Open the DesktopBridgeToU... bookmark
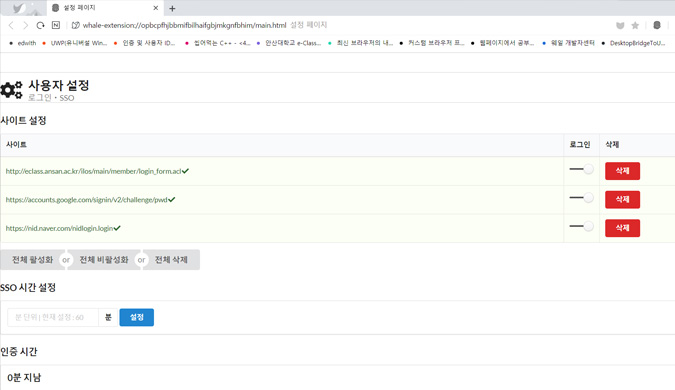The image size is (675, 390). [x=633, y=43]
